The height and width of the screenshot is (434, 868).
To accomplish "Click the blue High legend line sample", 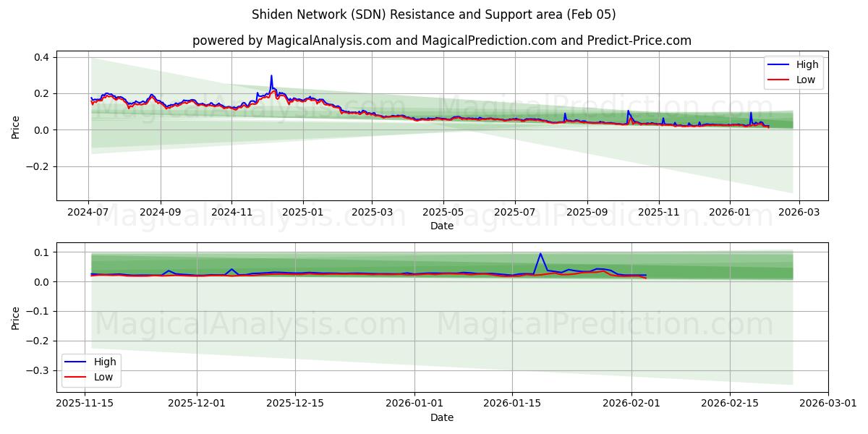I will tap(778, 64).
